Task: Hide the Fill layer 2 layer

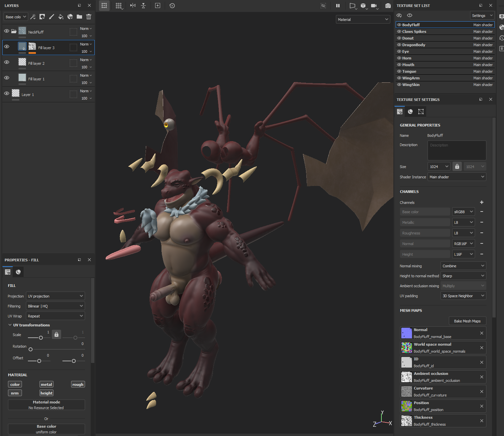Action: click(7, 62)
